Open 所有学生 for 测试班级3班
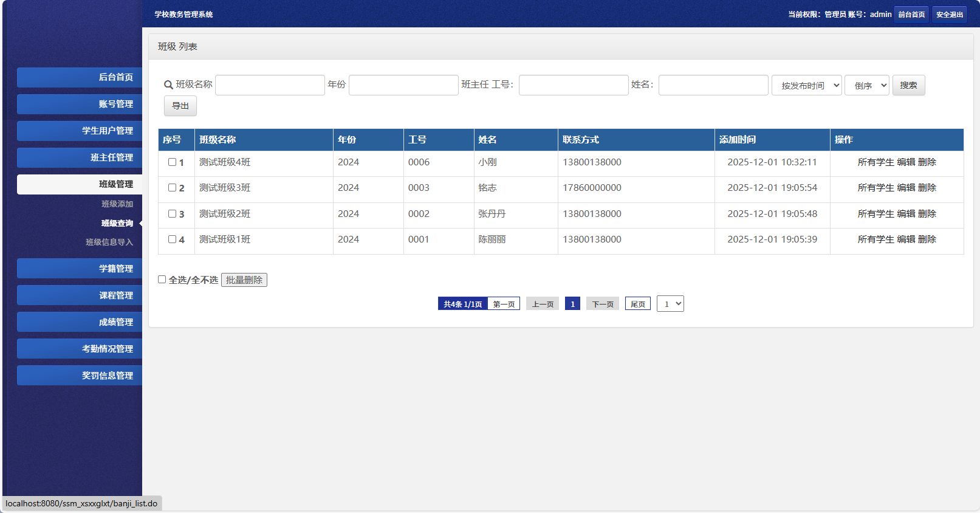 pos(876,188)
